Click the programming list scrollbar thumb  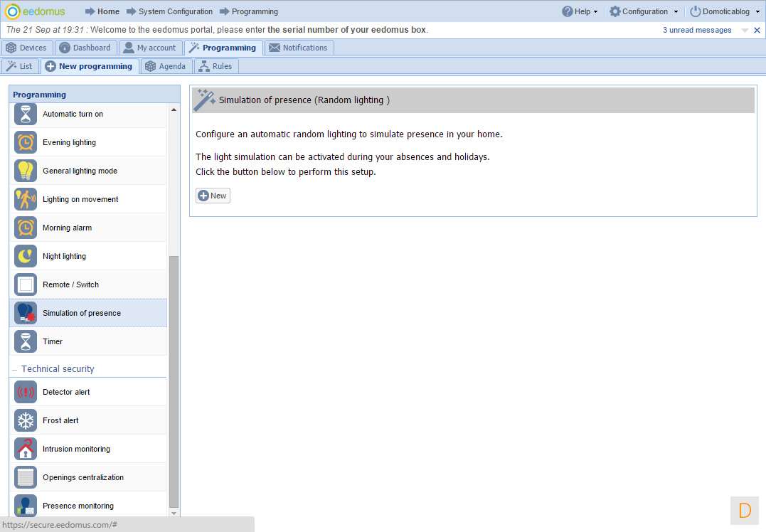(174, 382)
